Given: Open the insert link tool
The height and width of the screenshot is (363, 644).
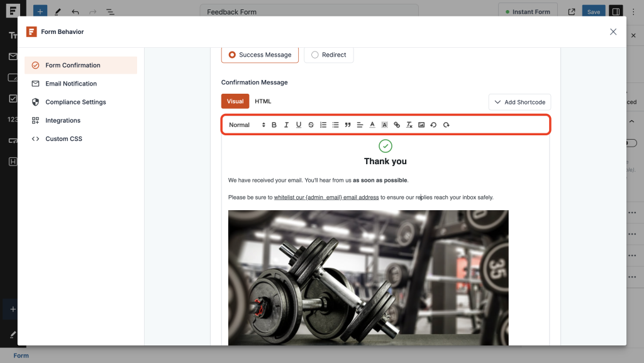Looking at the screenshot, I should click(x=396, y=125).
